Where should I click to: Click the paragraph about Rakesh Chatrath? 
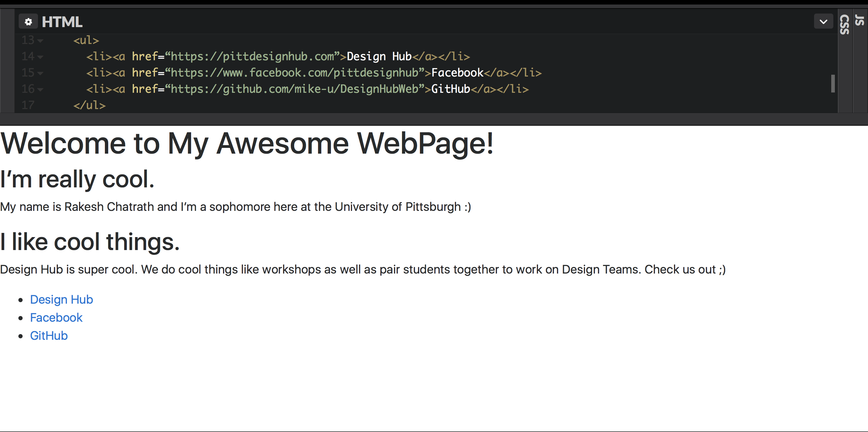click(x=235, y=207)
